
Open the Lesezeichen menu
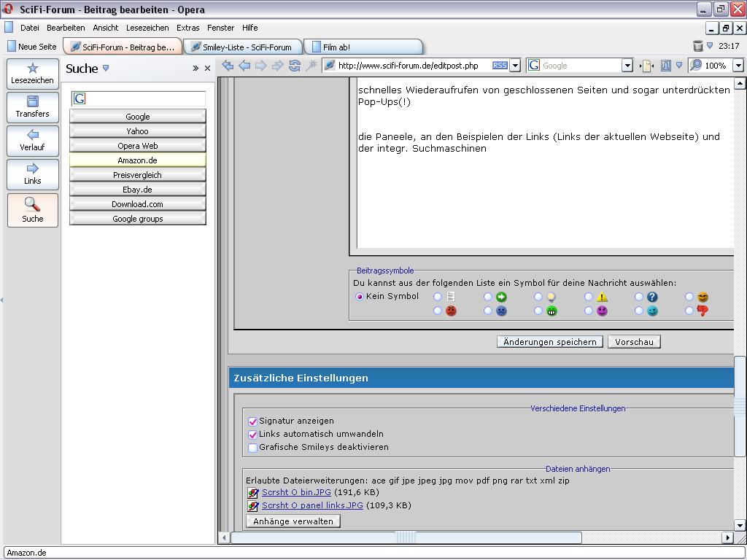pyautogui.click(x=147, y=28)
